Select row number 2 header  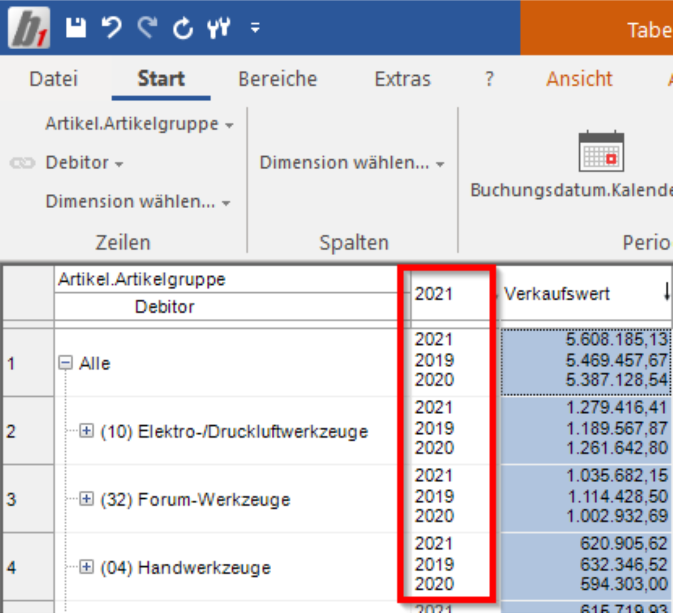click(x=28, y=431)
